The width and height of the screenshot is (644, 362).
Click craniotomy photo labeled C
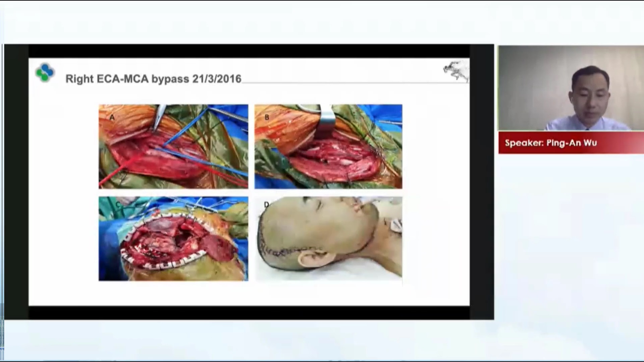pyautogui.click(x=173, y=239)
